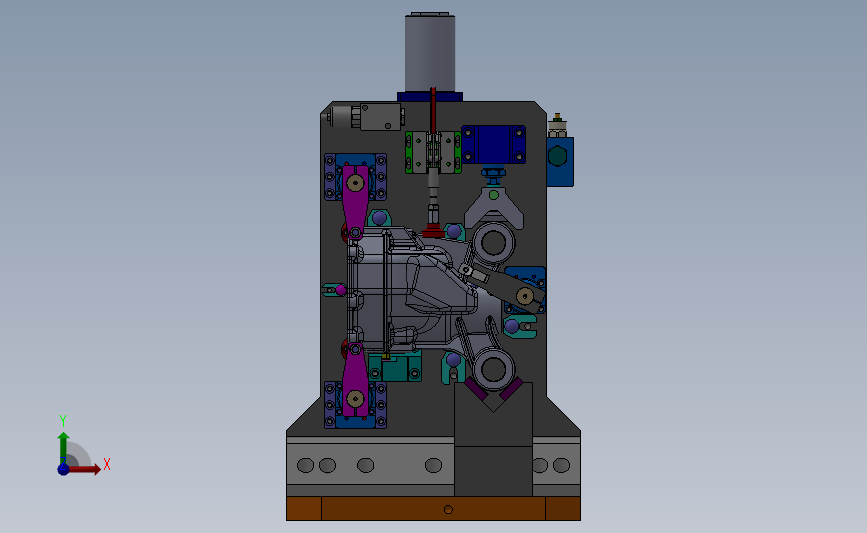This screenshot has height=533, width=867.
Task: Select the lower bore ring of the workpiece
Action: (494, 370)
